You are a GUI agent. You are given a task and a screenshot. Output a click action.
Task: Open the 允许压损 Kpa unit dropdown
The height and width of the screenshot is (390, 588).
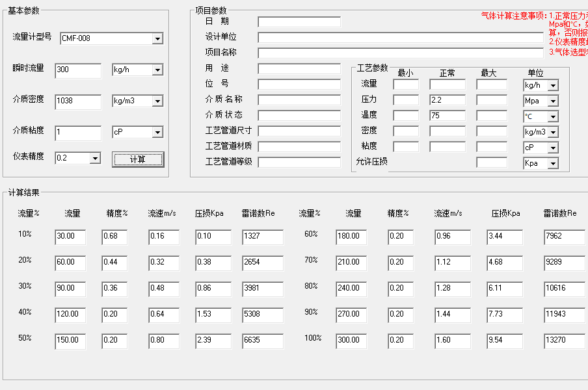coord(553,164)
